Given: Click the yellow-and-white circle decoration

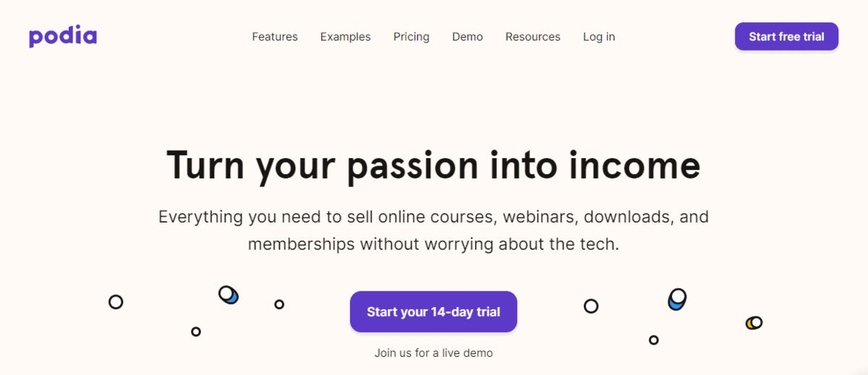Looking at the screenshot, I should coord(754,322).
